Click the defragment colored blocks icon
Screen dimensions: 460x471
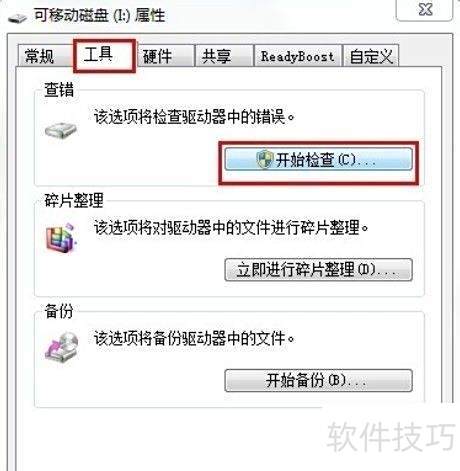[61, 239]
